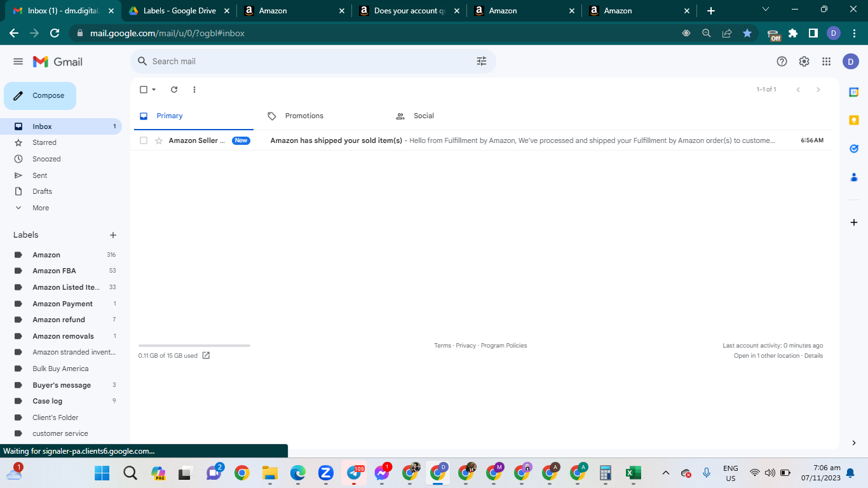This screenshot has width=868, height=488.
Task: Star the Amazon Seller email
Action: [159, 140]
